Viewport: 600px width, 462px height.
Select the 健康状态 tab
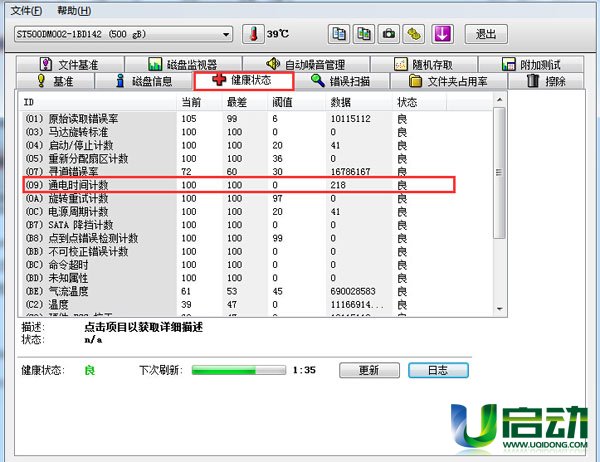(243, 81)
